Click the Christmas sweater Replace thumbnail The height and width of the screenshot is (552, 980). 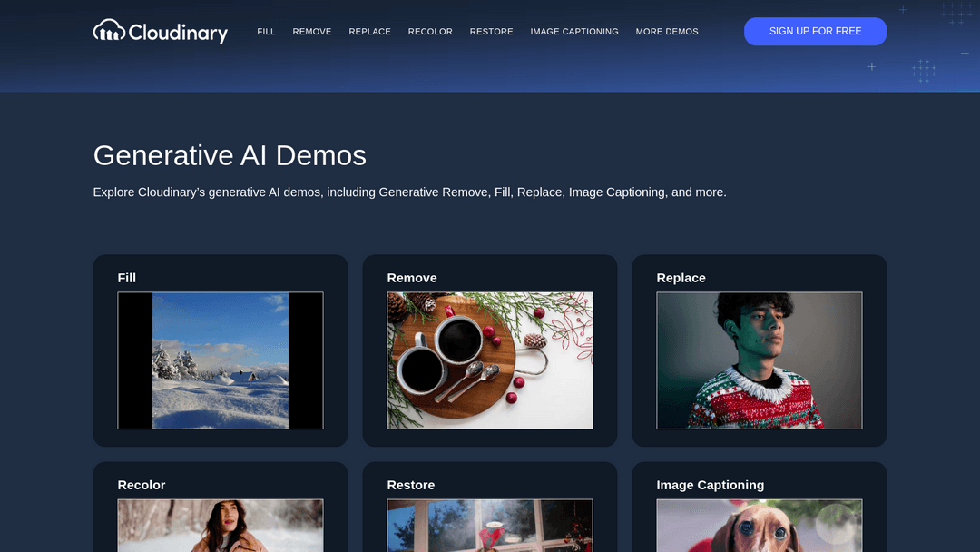[759, 360]
